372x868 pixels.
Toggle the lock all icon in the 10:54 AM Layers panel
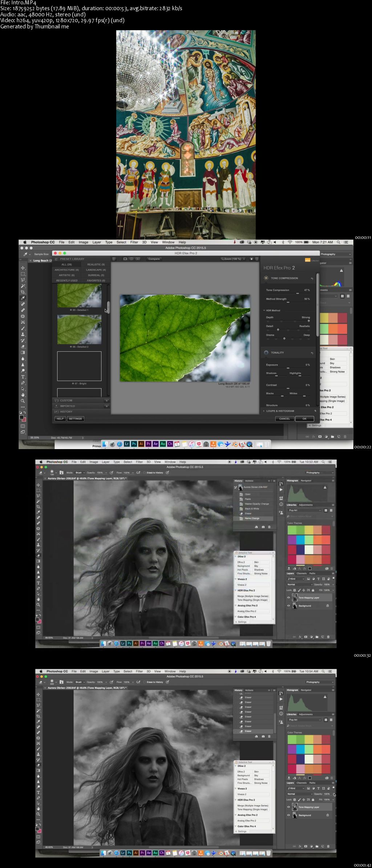point(313,799)
